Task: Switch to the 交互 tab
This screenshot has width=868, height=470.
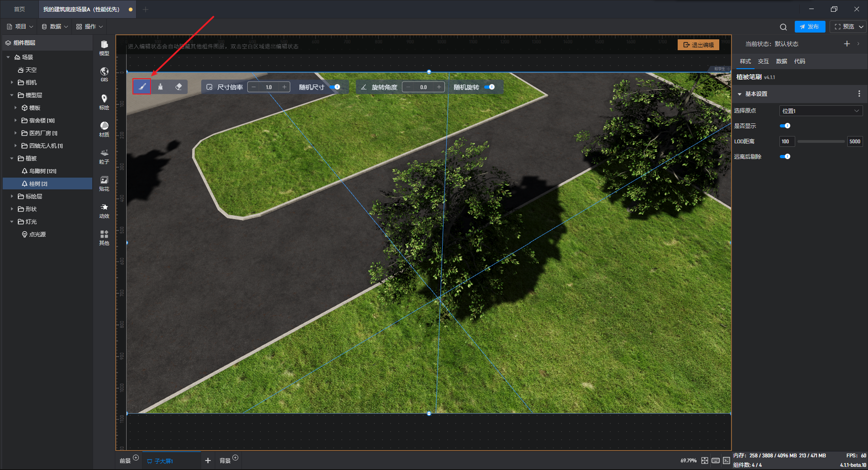Action: click(x=763, y=61)
